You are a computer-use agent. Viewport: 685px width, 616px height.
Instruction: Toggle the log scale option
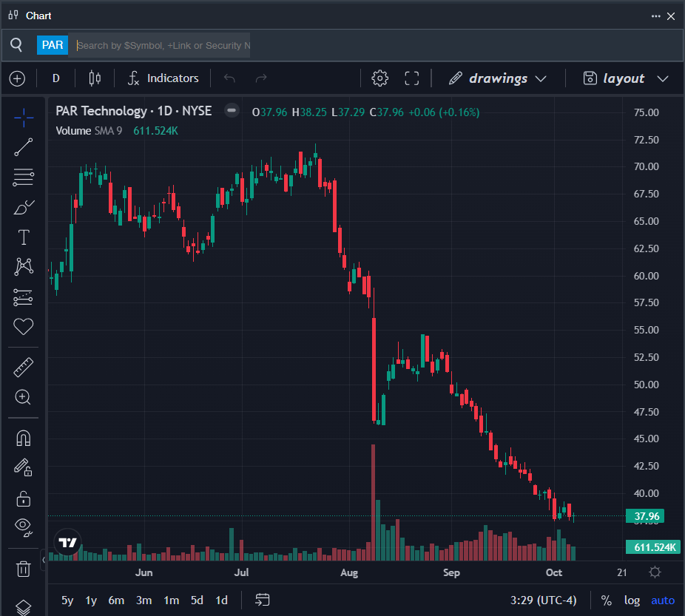pyautogui.click(x=632, y=600)
